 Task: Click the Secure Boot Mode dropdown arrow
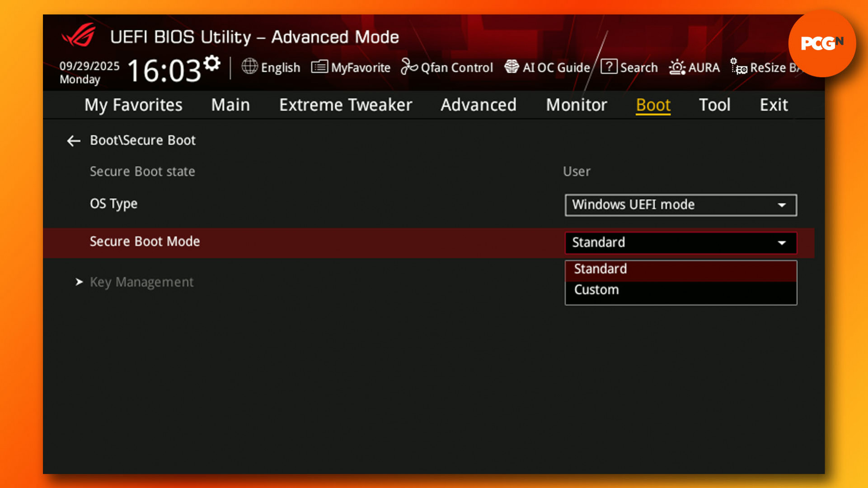pos(782,243)
